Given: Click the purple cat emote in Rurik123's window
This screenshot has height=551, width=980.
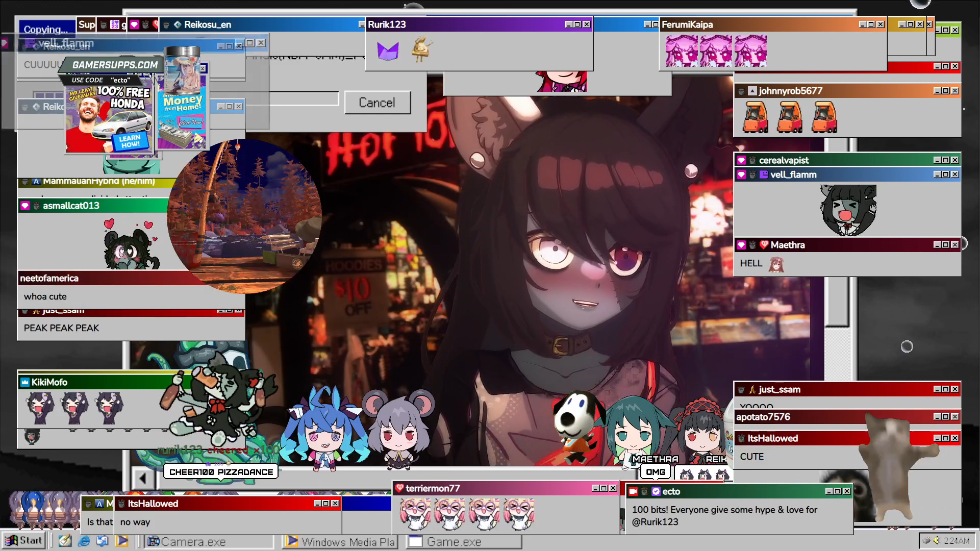Looking at the screenshot, I should tap(387, 51).
